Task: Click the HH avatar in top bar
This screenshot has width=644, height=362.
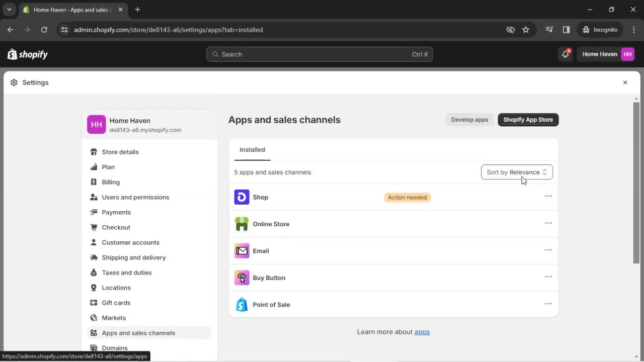Action: point(627,54)
